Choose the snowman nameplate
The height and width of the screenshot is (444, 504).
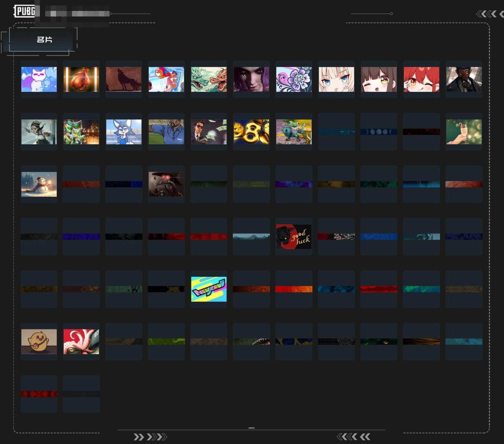[x=39, y=184]
